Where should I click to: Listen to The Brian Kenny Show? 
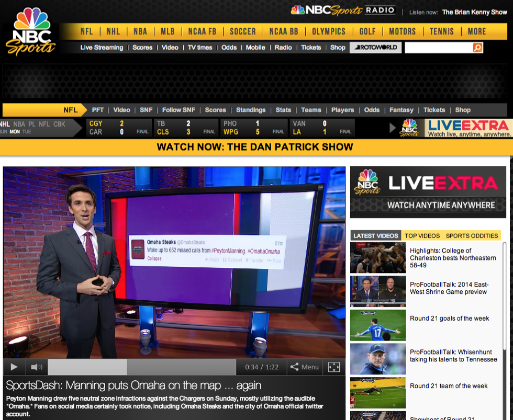(474, 12)
